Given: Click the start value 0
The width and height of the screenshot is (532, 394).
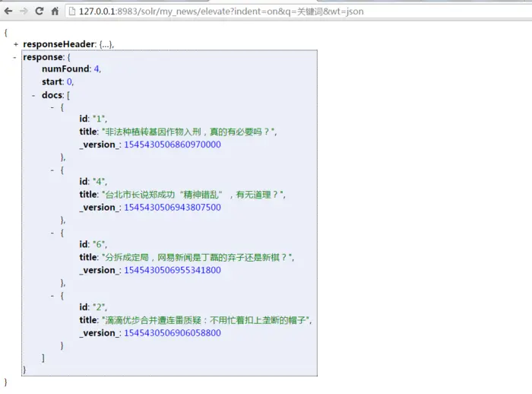Looking at the screenshot, I should 69,82.
